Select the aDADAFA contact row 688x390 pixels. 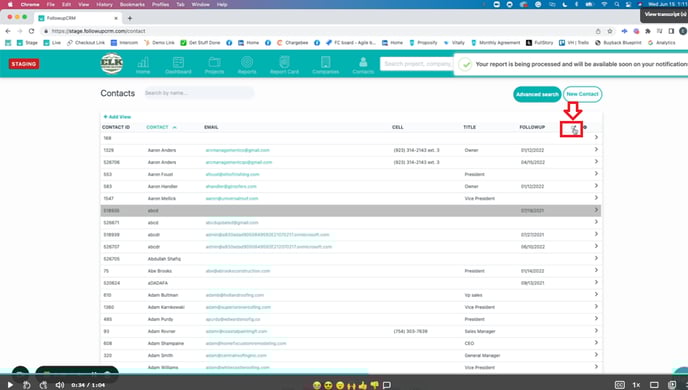pos(351,283)
